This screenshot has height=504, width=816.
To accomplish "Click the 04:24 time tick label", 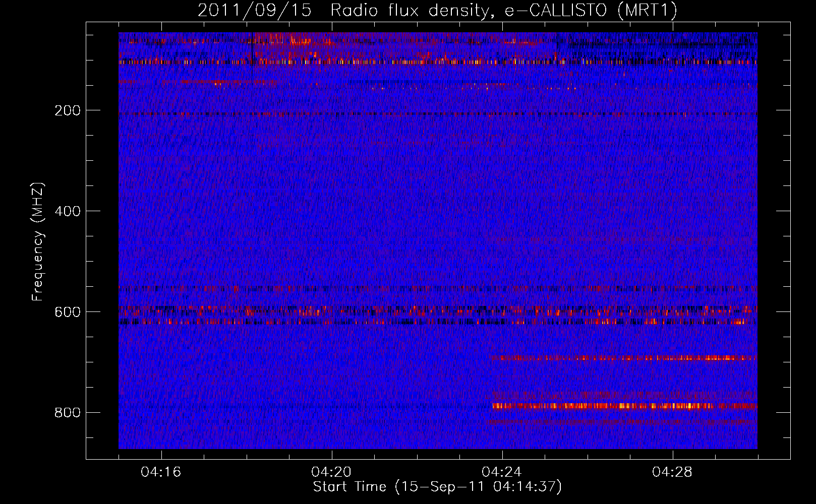I will tap(502, 472).
